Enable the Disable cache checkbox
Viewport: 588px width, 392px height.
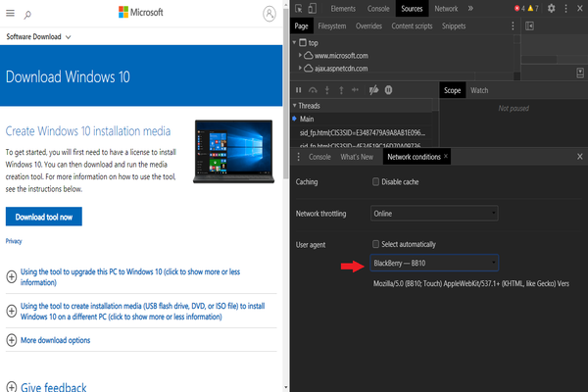point(375,182)
